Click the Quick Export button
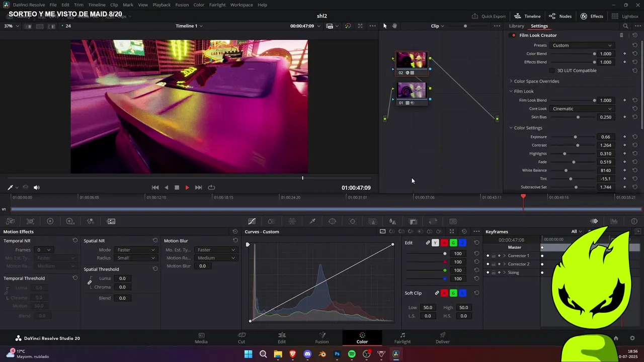This screenshot has width=644, height=362. click(x=489, y=16)
